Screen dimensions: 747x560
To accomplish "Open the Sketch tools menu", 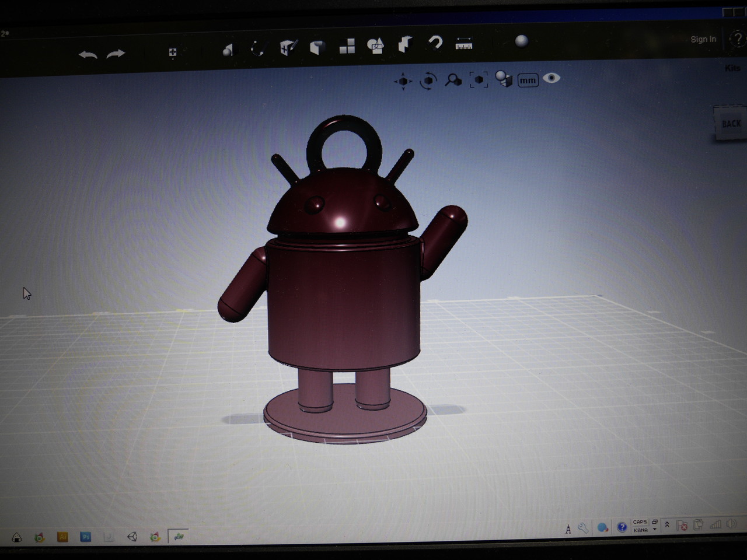I will (258, 48).
